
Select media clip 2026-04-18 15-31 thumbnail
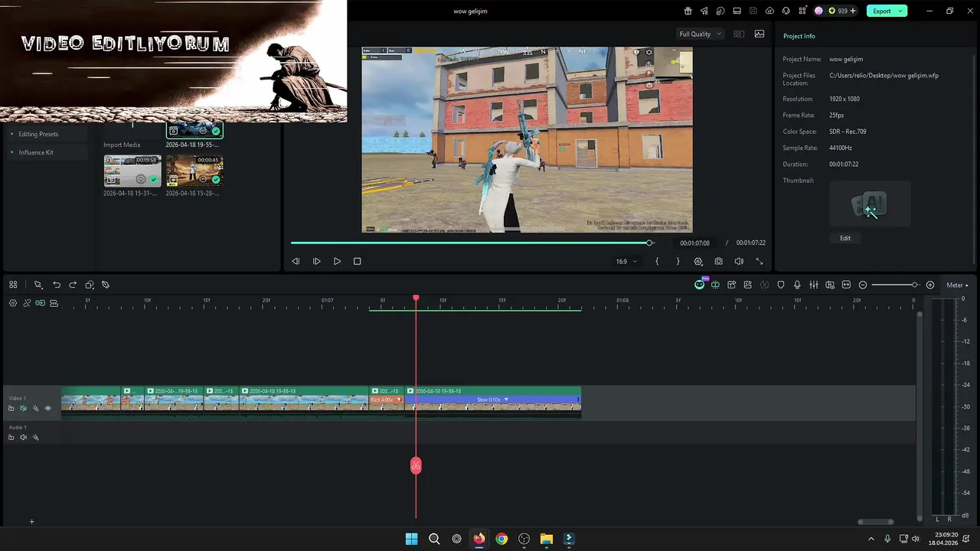(132, 171)
